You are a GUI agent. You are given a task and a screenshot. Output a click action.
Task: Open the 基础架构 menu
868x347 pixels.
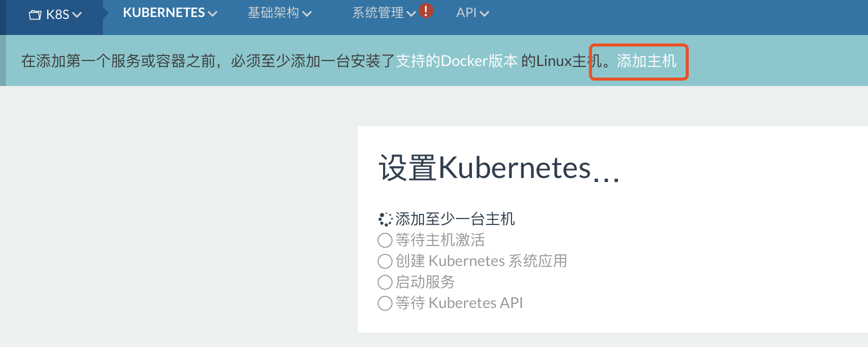coord(280,13)
